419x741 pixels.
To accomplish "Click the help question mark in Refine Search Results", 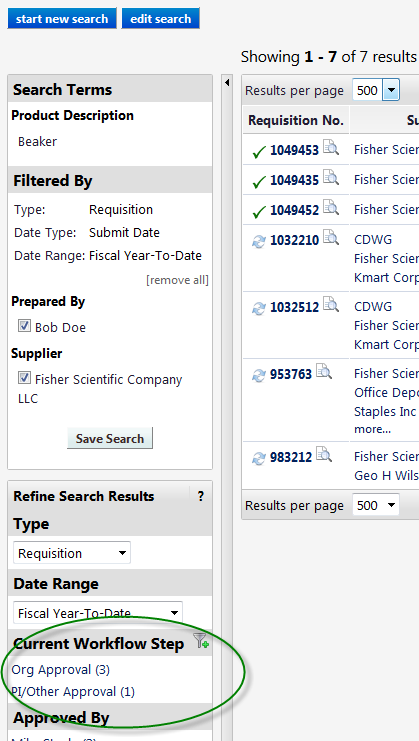I will tap(201, 496).
